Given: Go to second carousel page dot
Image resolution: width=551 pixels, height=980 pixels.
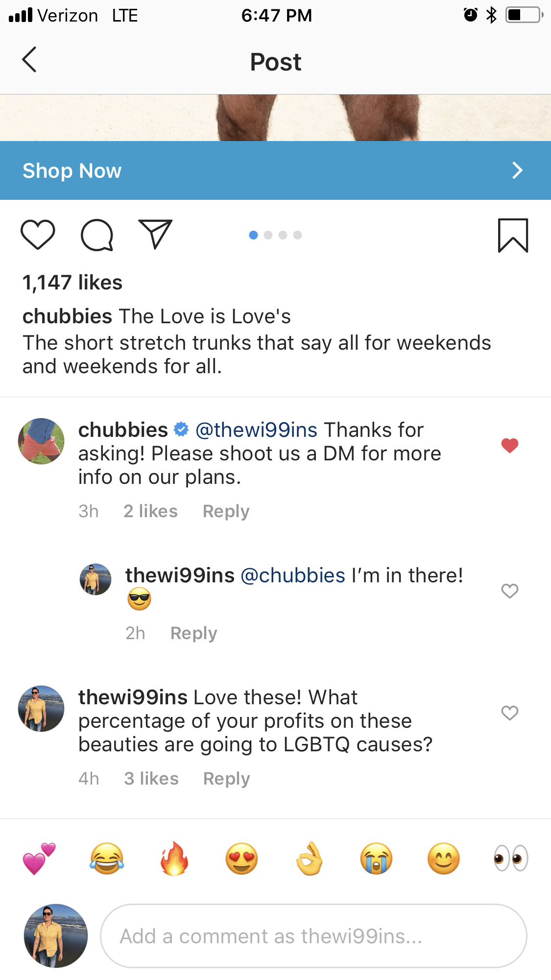Looking at the screenshot, I should pyautogui.click(x=268, y=235).
